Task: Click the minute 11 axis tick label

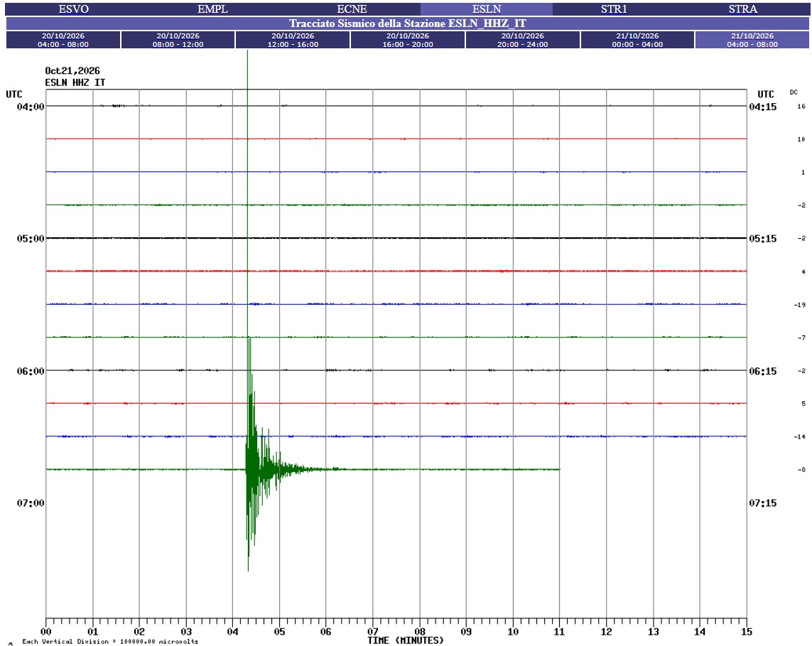Action: [x=559, y=632]
